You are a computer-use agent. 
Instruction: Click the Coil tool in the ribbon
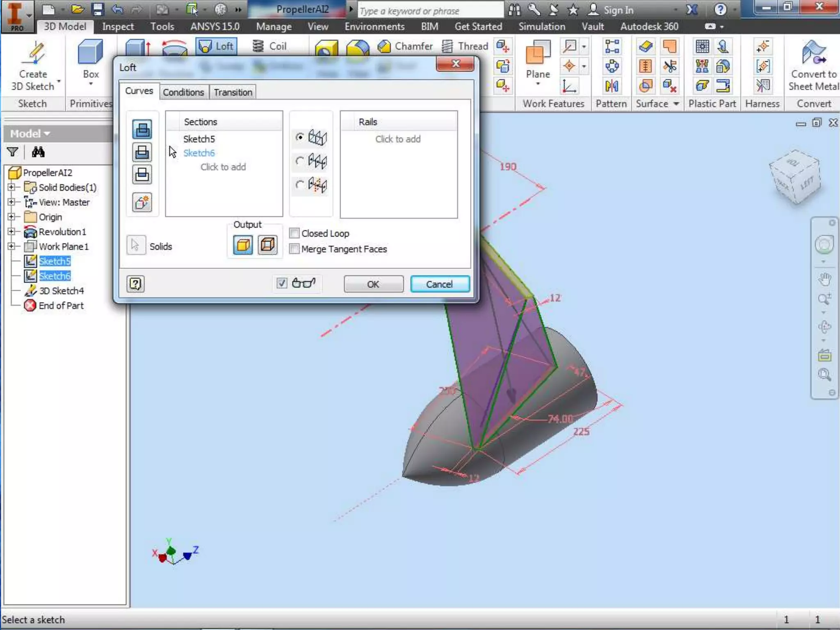click(269, 46)
